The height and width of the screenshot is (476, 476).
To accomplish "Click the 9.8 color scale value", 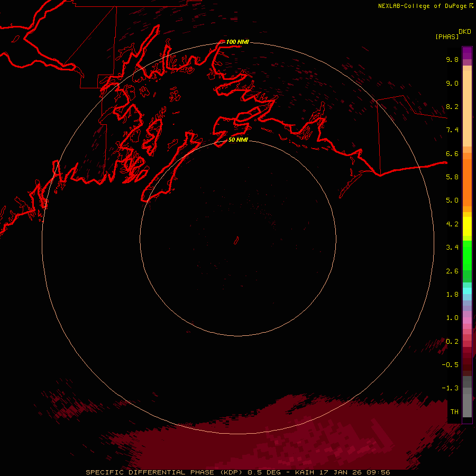I will tap(452, 59).
